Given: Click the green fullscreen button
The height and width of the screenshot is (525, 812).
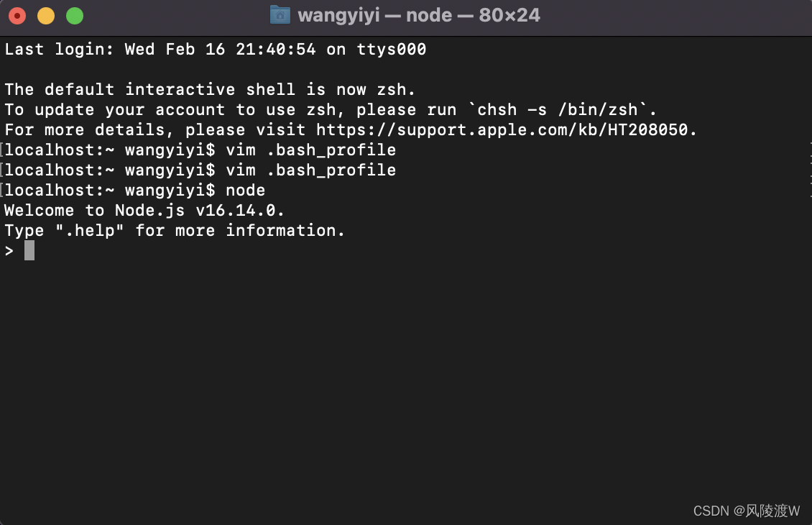Looking at the screenshot, I should 75,16.
